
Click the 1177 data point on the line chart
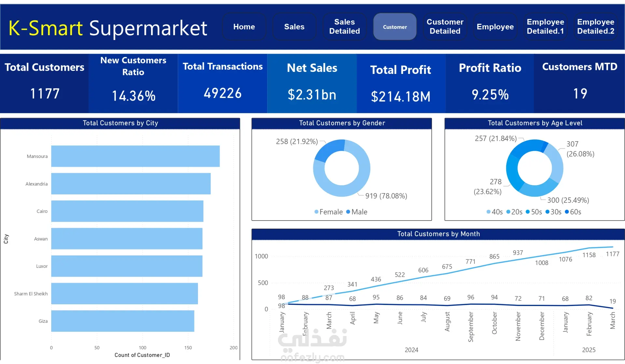[x=613, y=247]
